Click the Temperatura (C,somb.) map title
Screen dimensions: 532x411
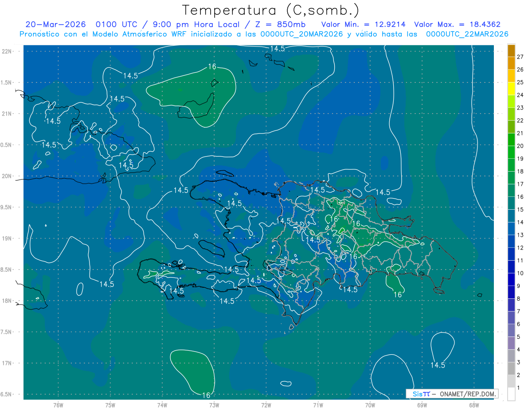pos(271,10)
